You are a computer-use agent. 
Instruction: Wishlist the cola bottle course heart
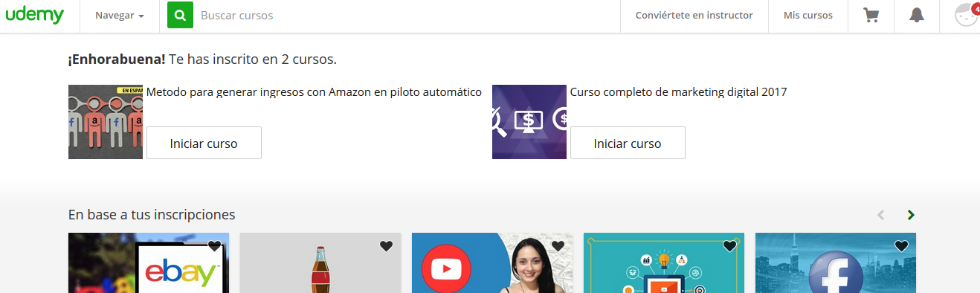coord(386,246)
